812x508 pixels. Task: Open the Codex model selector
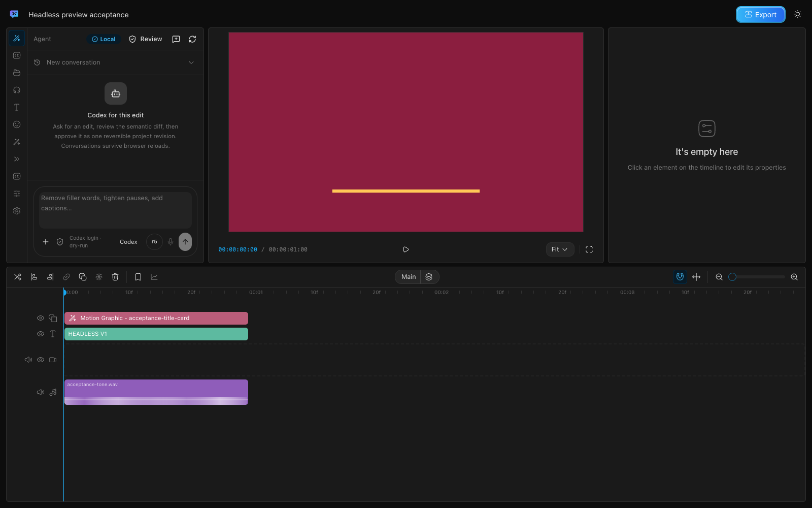pyautogui.click(x=128, y=242)
